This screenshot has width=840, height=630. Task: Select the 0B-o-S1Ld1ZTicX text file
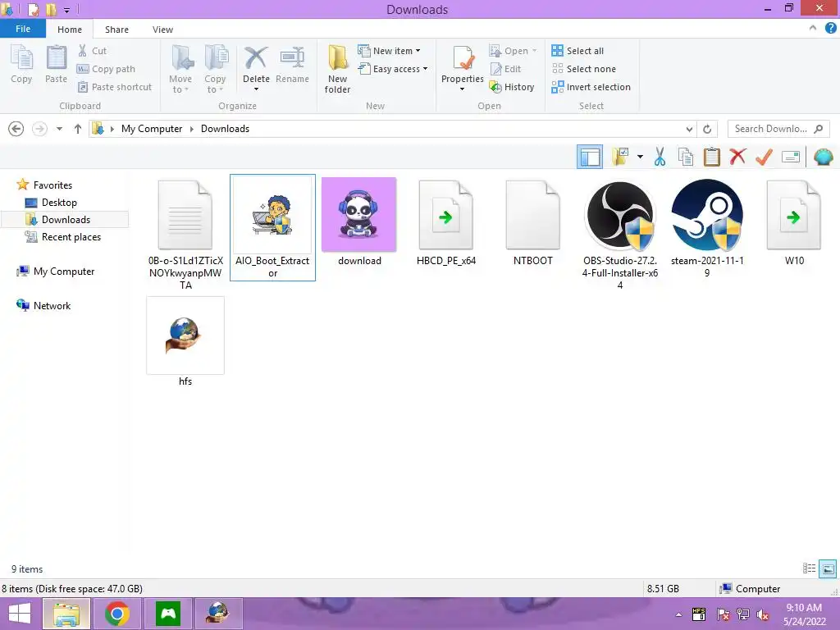pyautogui.click(x=185, y=235)
